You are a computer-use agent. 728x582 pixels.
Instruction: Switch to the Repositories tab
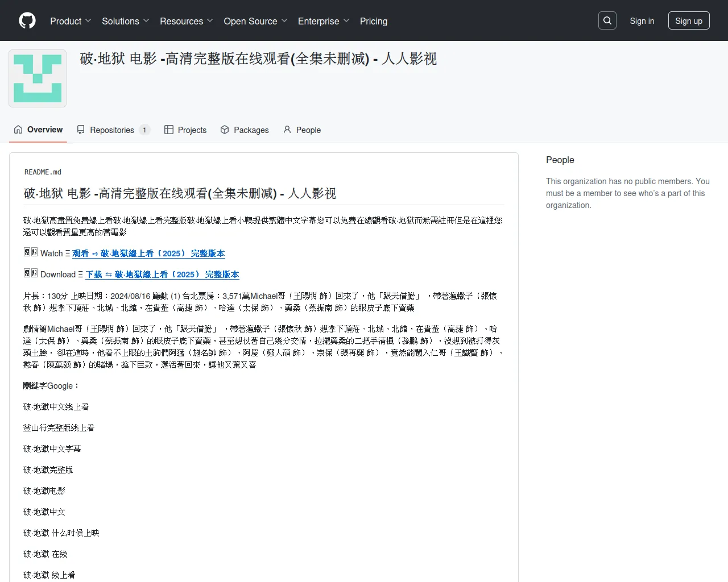click(x=113, y=130)
